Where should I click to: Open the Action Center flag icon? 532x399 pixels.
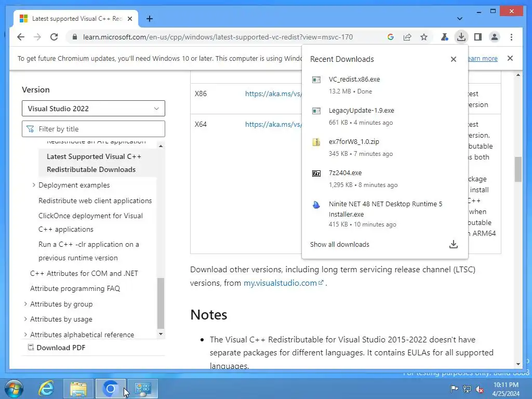(x=454, y=389)
